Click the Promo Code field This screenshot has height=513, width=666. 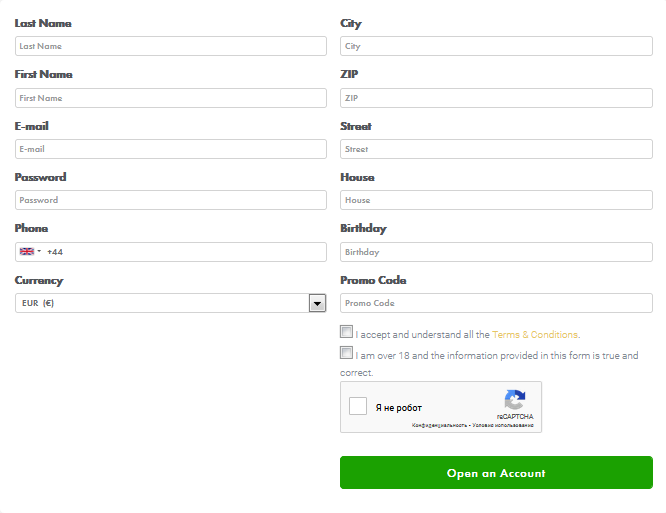click(x=496, y=303)
